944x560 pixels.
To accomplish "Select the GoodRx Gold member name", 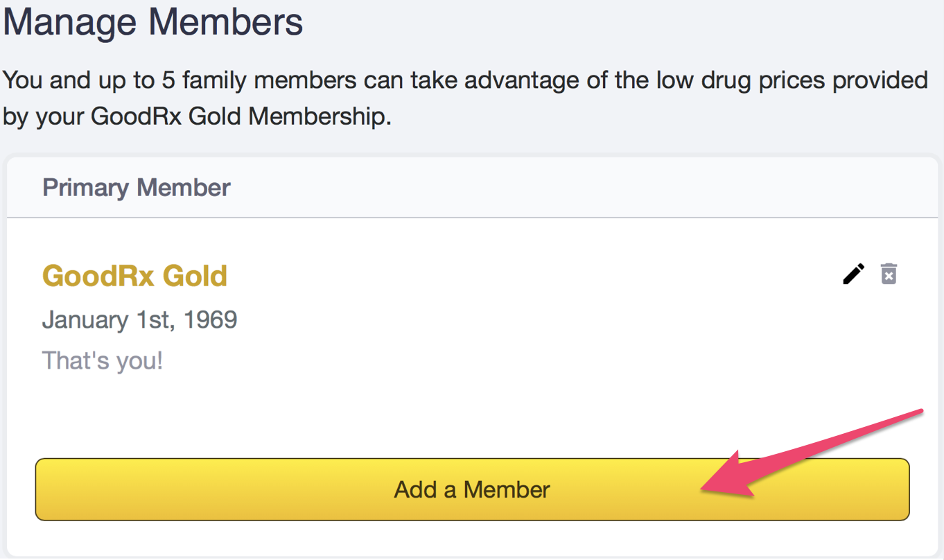I will [x=135, y=276].
